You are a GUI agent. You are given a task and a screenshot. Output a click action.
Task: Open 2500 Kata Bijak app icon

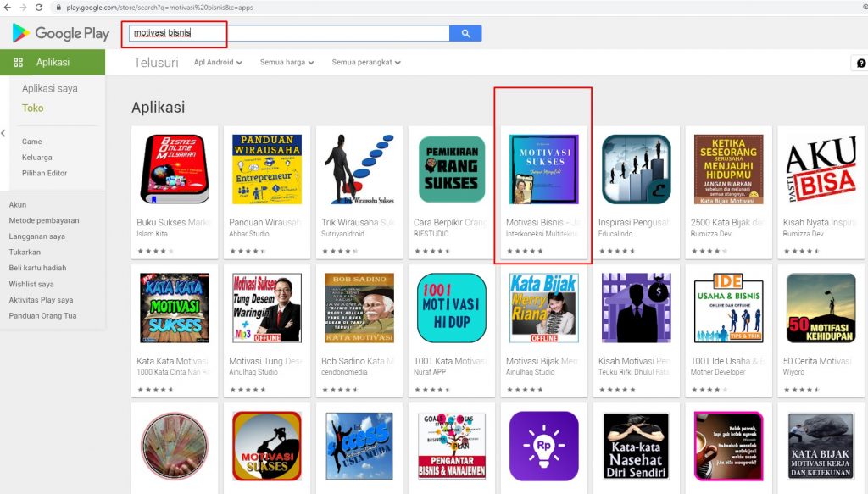(728, 169)
